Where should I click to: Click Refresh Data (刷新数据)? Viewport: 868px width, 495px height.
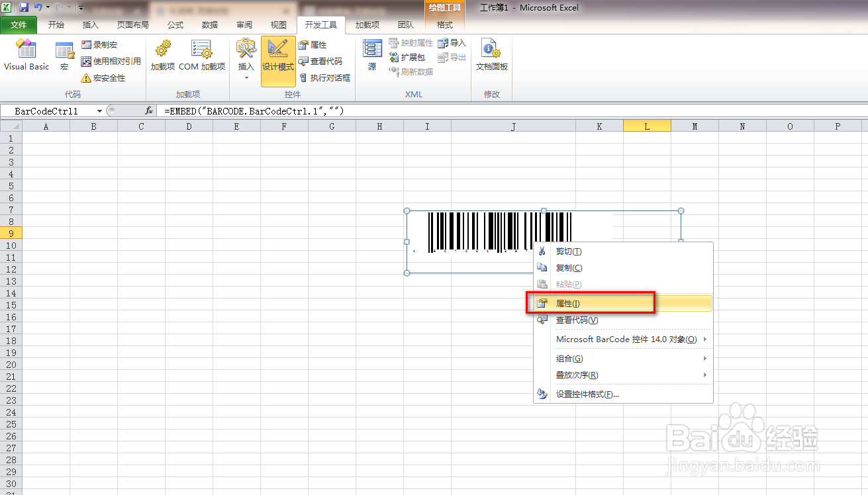point(410,71)
